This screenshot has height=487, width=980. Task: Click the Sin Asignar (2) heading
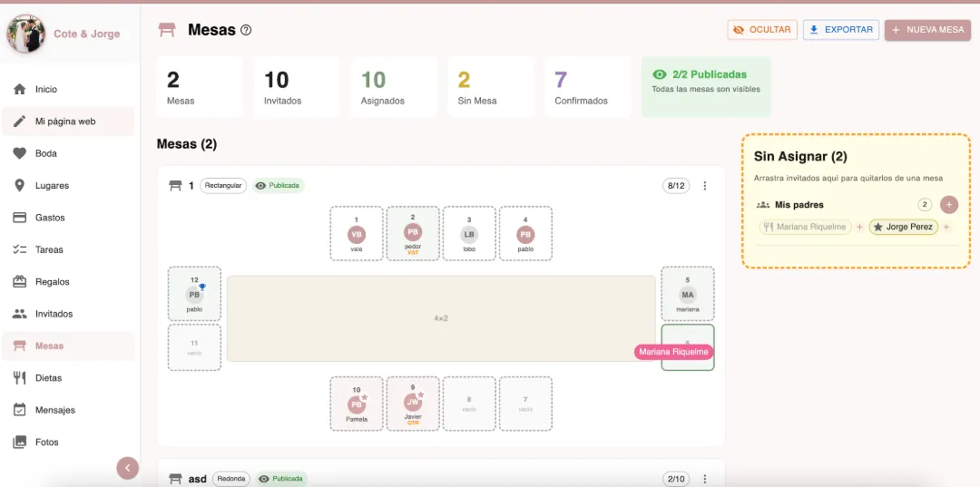point(800,157)
